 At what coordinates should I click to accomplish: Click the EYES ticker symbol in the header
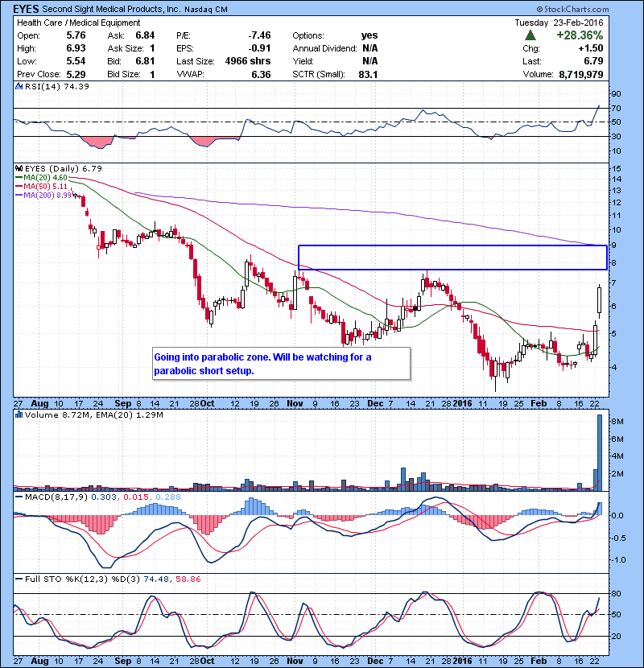pyautogui.click(x=26, y=9)
